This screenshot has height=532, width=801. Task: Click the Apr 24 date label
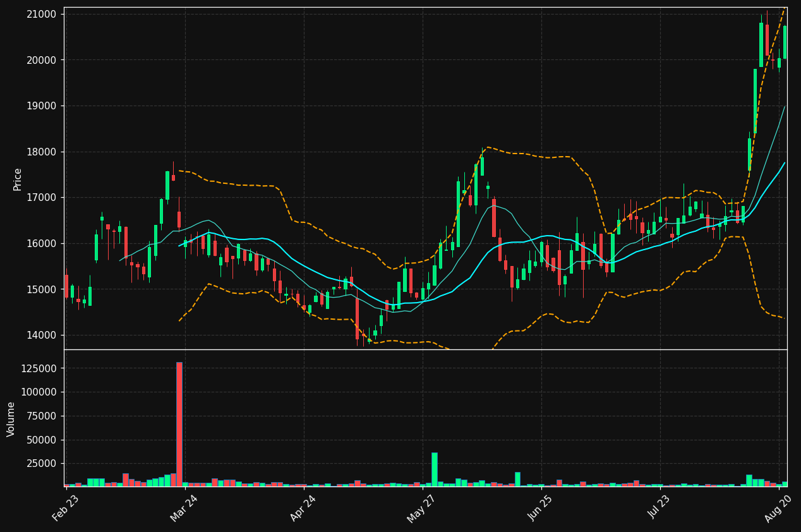[x=303, y=508]
